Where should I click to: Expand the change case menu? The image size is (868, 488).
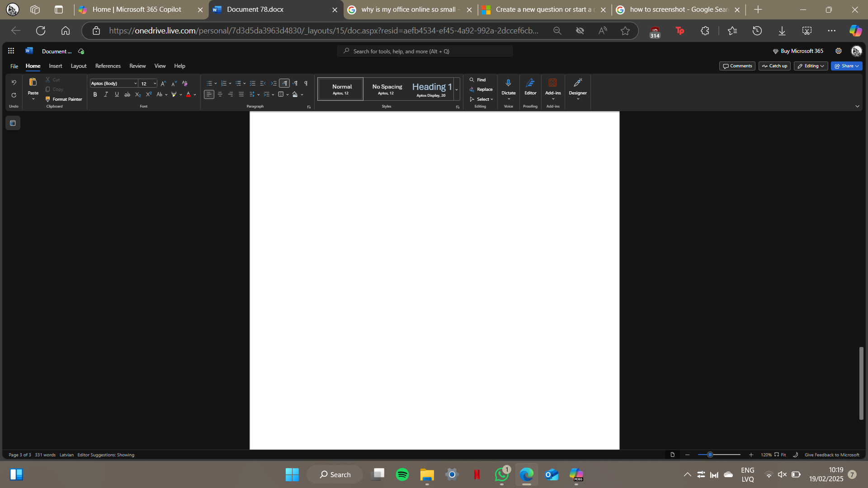point(166,95)
